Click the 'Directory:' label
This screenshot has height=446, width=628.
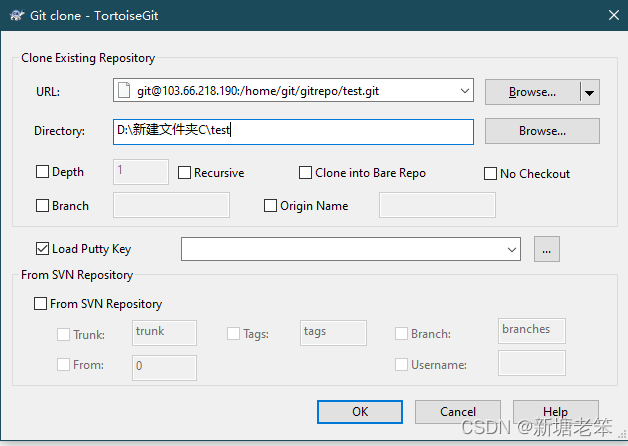point(59,131)
